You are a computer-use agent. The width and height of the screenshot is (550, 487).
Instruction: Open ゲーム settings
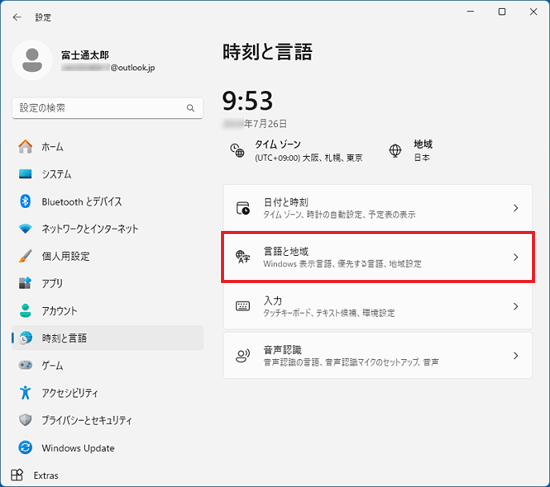pyautogui.click(x=108, y=365)
